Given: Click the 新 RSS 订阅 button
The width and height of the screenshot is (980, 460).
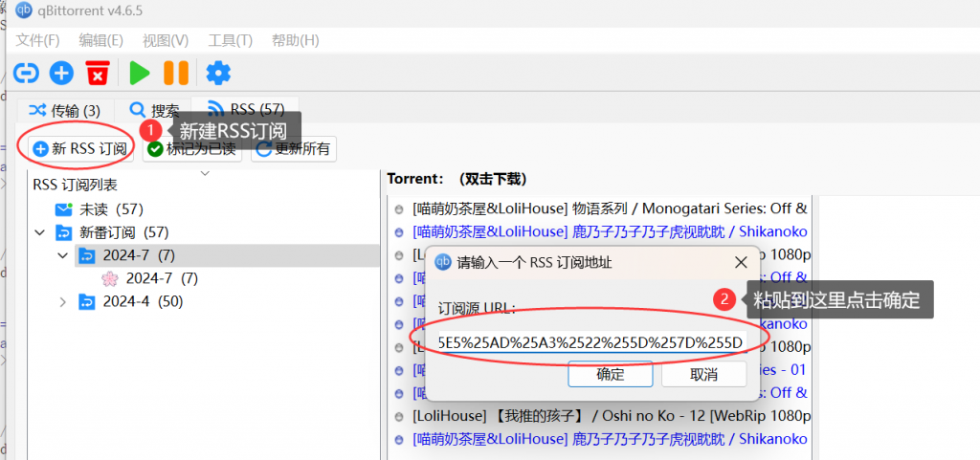Looking at the screenshot, I should tap(79, 148).
